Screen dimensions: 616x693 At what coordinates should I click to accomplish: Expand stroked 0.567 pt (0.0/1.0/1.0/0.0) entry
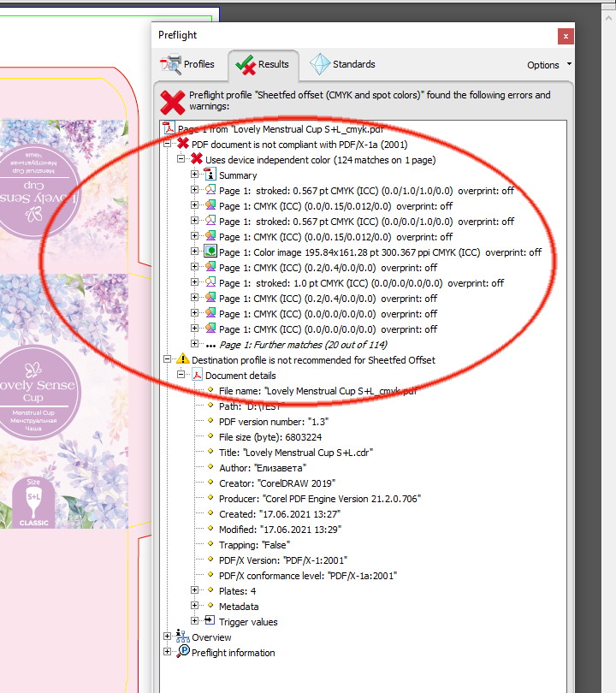194,190
